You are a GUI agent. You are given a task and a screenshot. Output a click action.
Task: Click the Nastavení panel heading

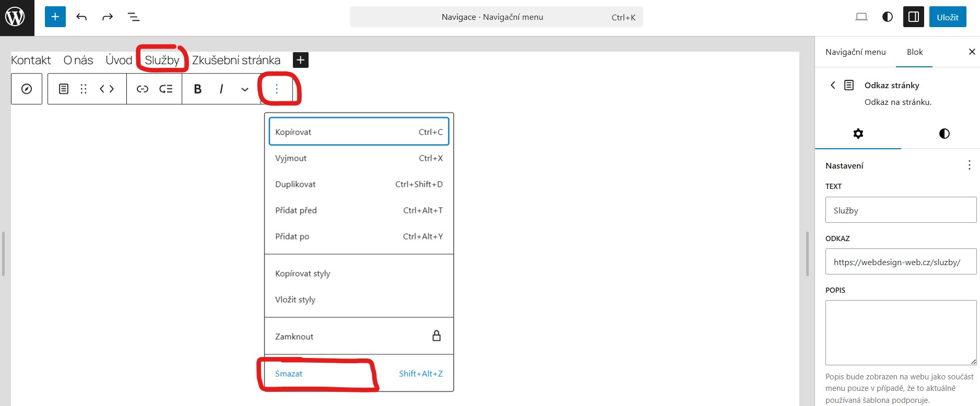pyautogui.click(x=844, y=165)
